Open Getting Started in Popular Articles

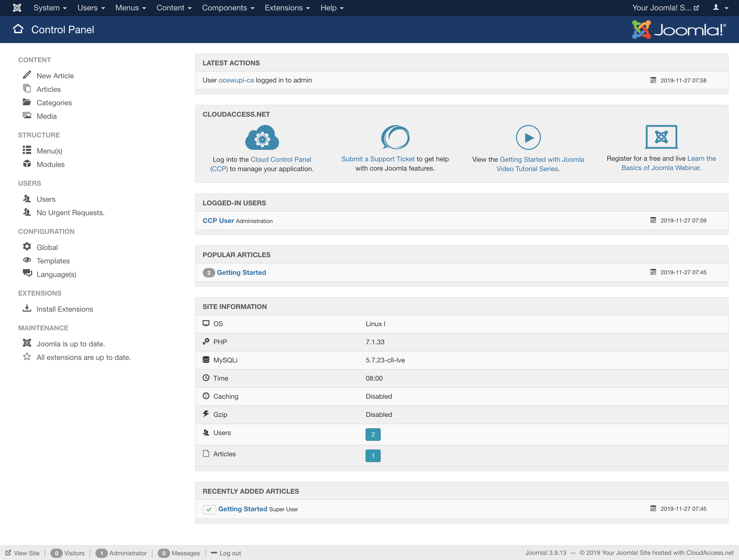pos(242,273)
